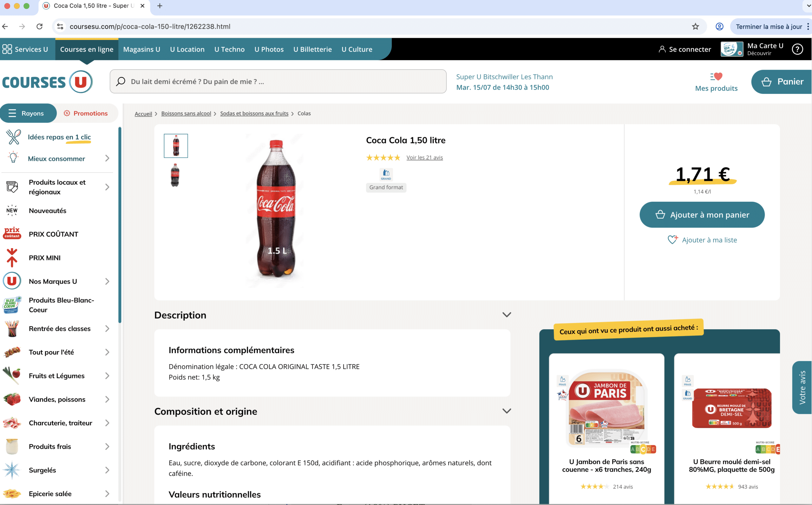The width and height of the screenshot is (812, 505).
Task: Open the Rayons menu button
Action: pyautogui.click(x=28, y=113)
